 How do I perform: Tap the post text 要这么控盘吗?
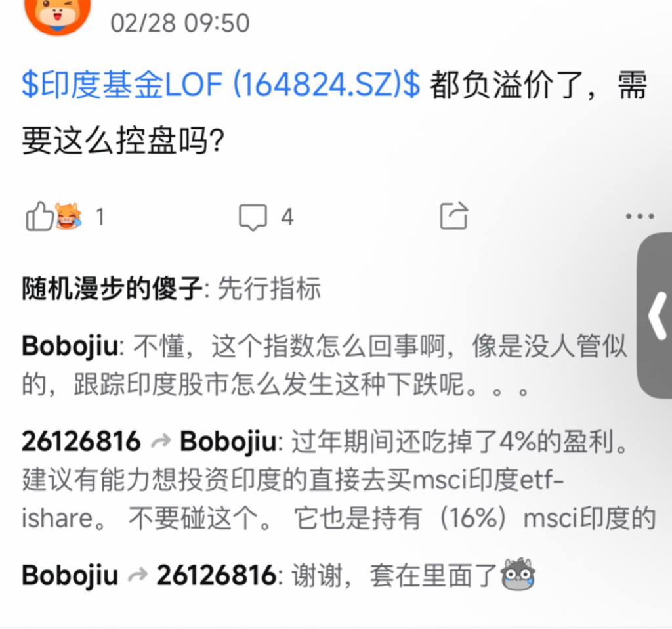pos(123,141)
